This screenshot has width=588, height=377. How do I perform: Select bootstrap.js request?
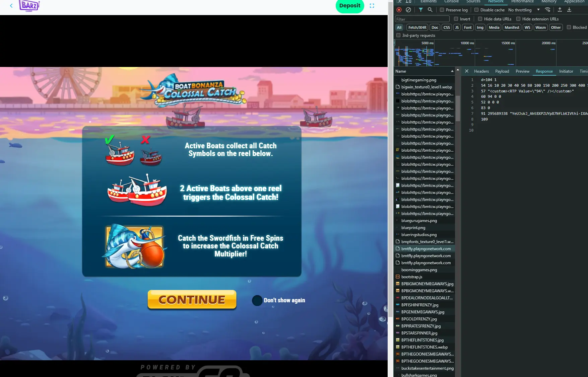[x=424, y=277]
